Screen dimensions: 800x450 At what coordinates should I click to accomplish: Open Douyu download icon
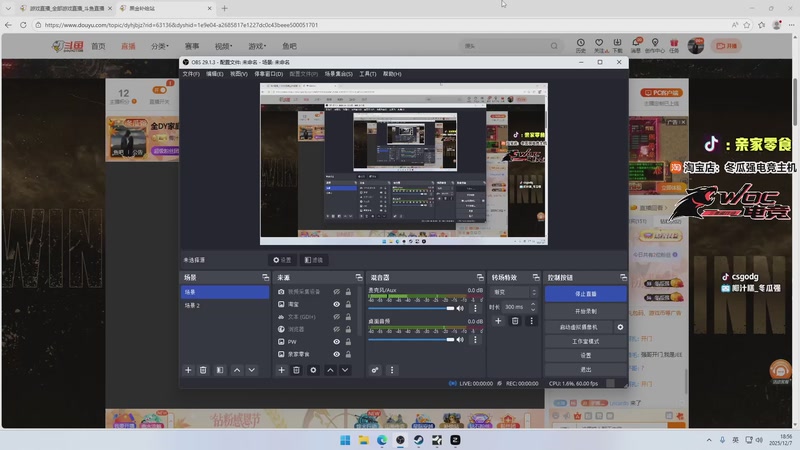(617, 45)
